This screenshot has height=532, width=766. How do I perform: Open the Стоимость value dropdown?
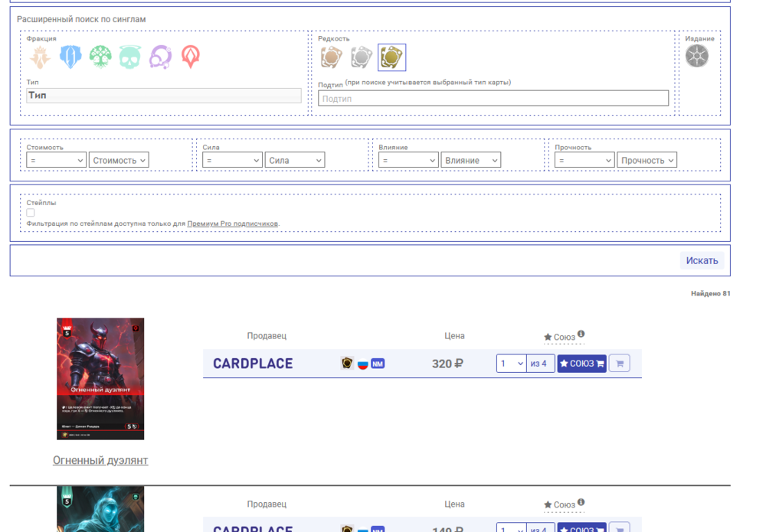(x=119, y=160)
